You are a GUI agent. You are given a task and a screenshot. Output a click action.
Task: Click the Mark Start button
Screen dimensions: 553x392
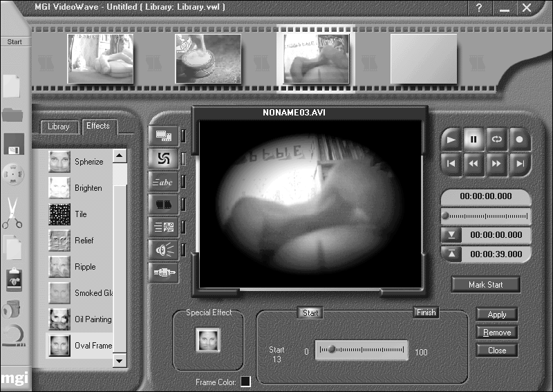[486, 285]
